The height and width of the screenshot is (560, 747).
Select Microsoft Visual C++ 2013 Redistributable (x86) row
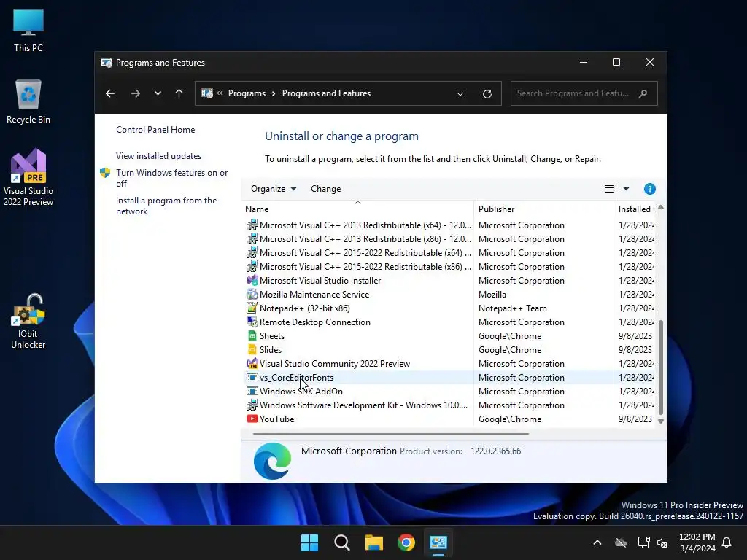click(x=449, y=239)
